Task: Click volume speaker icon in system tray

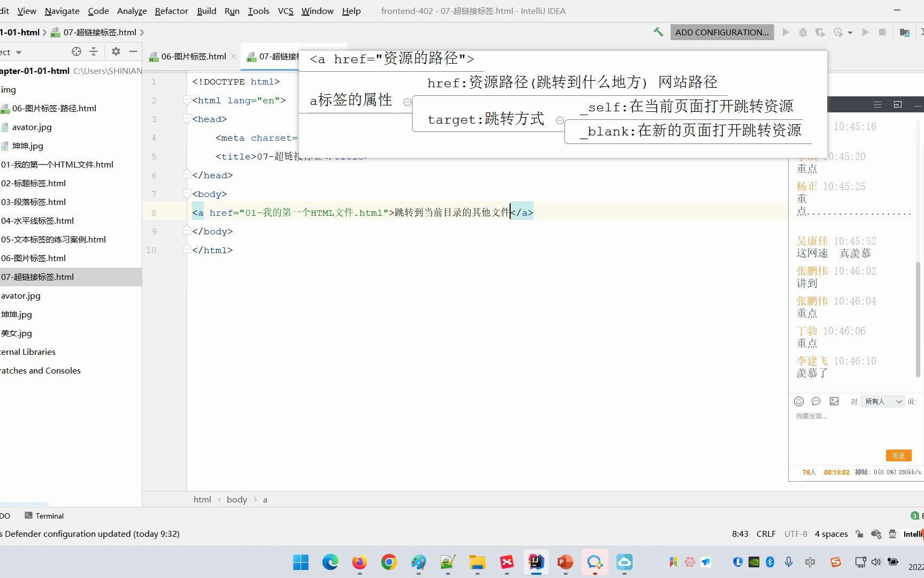Action: click(x=876, y=562)
